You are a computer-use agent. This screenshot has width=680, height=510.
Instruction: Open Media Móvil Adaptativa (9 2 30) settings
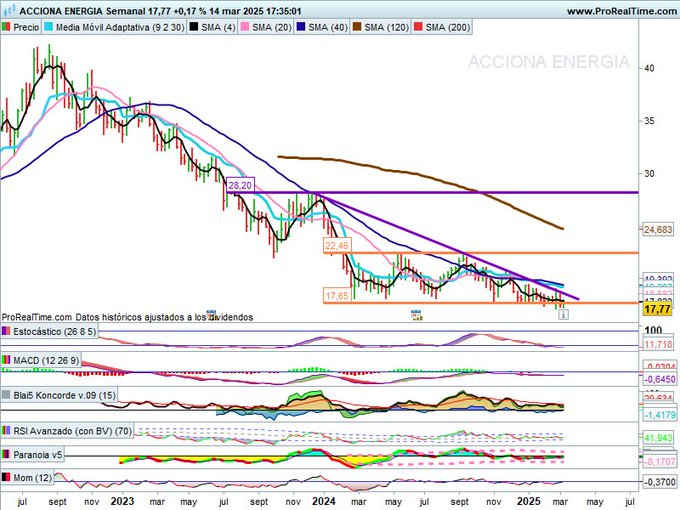(x=120, y=27)
